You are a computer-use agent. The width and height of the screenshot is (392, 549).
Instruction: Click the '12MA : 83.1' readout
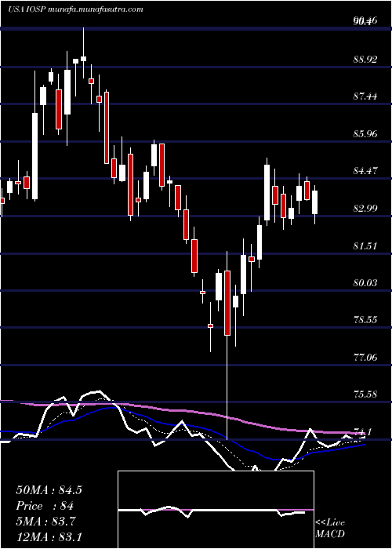(x=49, y=536)
